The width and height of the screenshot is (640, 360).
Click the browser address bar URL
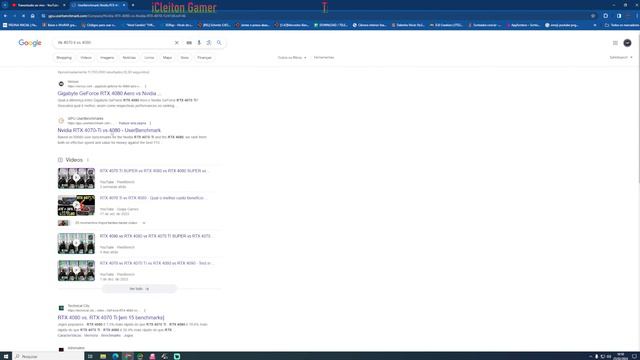click(x=117, y=16)
